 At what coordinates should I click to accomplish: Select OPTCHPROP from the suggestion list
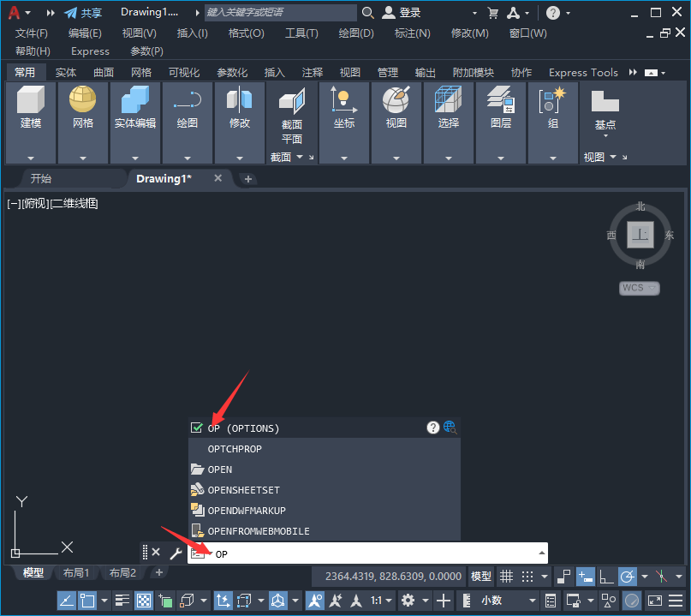pos(324,448)
